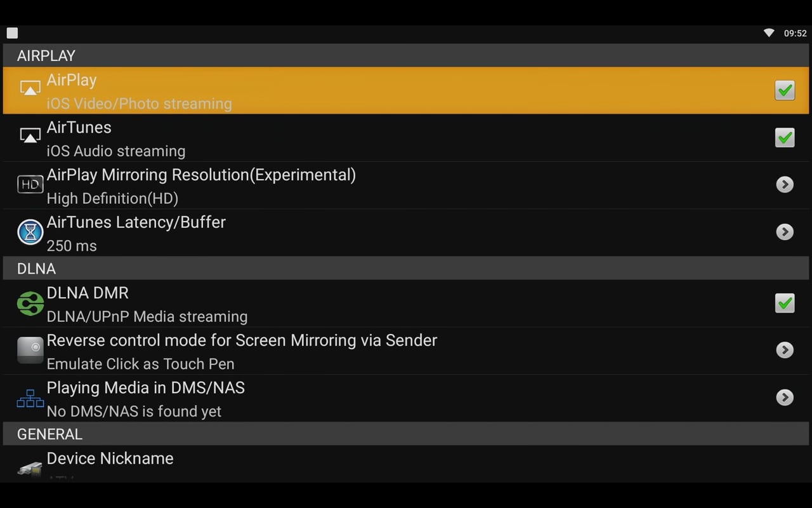Click the green DLNA DMR icon
Viewport: 812px width, 508px height.
(x=30, y=303)
